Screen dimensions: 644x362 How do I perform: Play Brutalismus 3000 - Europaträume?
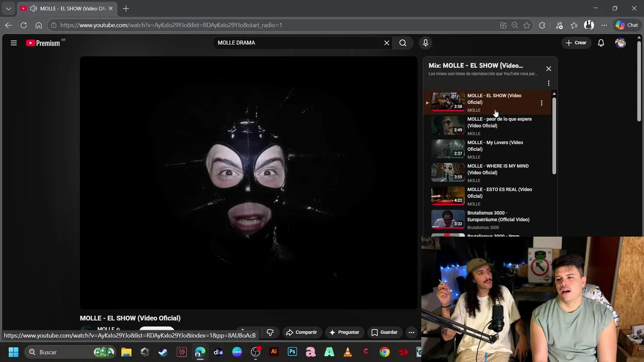tap(498, 216)
